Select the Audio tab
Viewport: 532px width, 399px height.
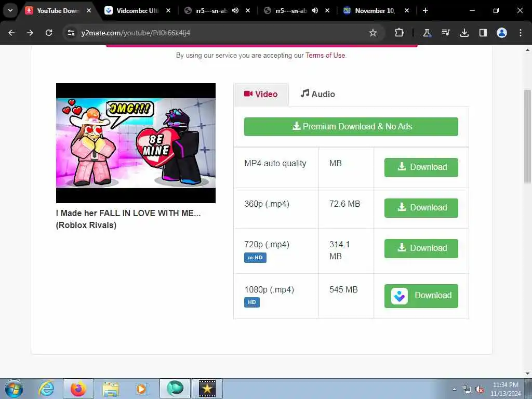(317, 94)
